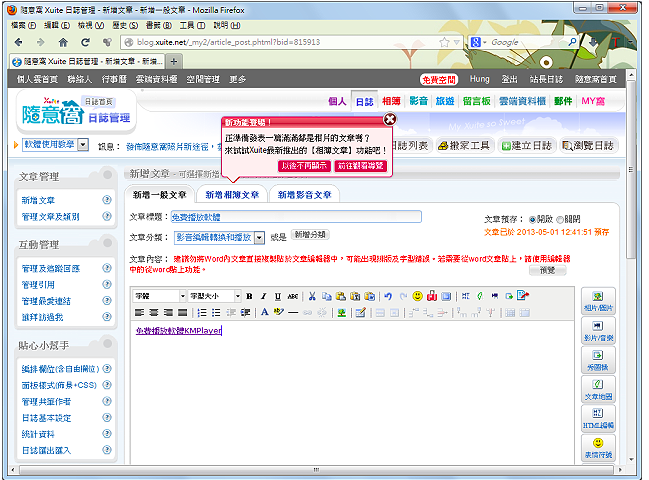Image resolution: width=649 pixels, height=480 pixels.
Task: Open the 檔案 (F) menu
Action: 23,25
